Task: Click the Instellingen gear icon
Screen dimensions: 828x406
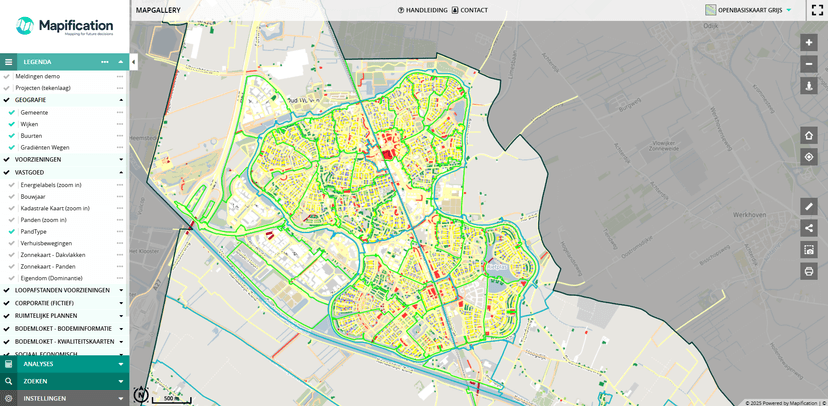Action: 8,398
